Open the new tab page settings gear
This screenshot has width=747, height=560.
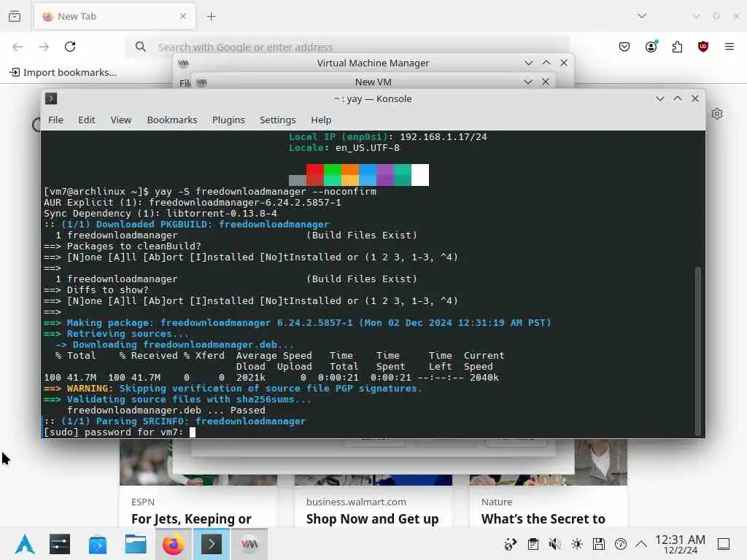[717, 114]
